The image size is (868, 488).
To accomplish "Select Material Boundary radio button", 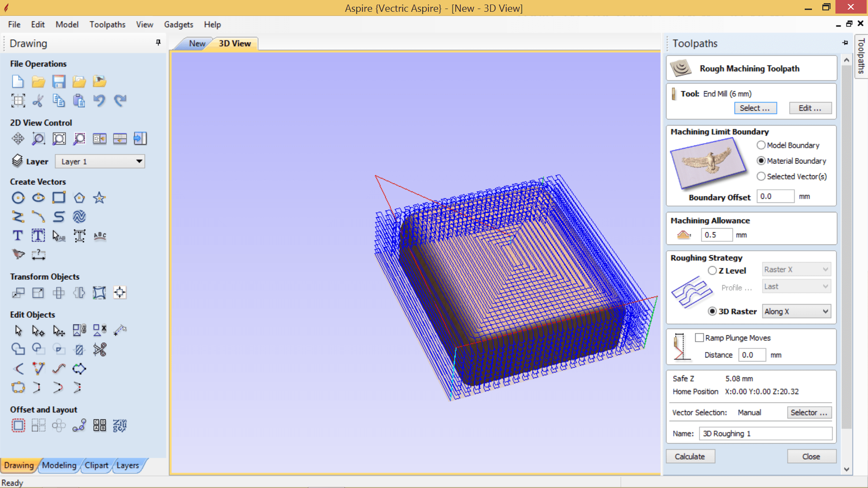I will pos(761,161).
